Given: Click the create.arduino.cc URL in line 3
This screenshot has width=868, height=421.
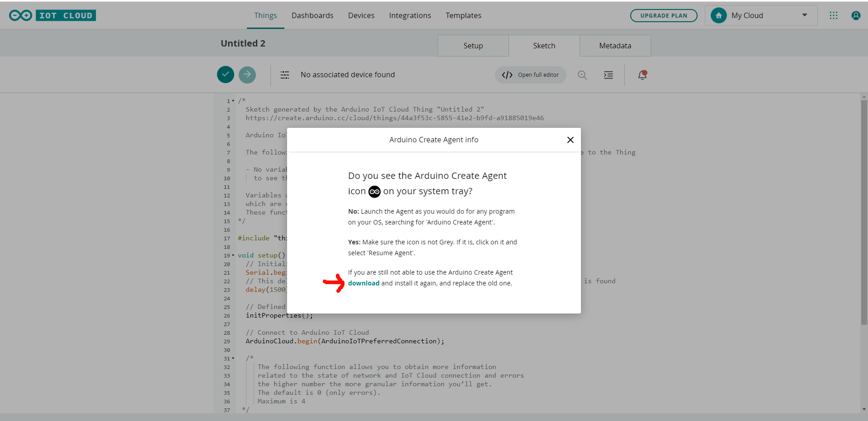Looking at the screenshot, I should 395,118.
